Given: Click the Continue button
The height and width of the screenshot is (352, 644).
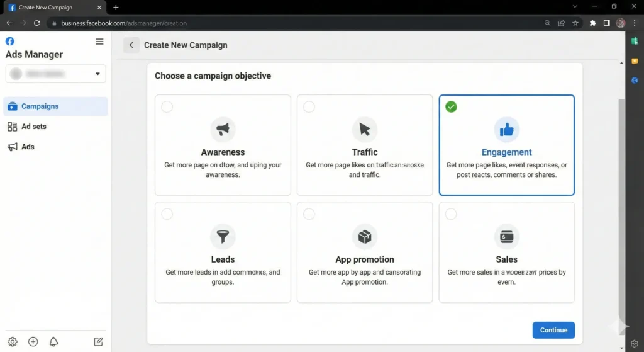Looking at the screenshot, I should 553,330.
